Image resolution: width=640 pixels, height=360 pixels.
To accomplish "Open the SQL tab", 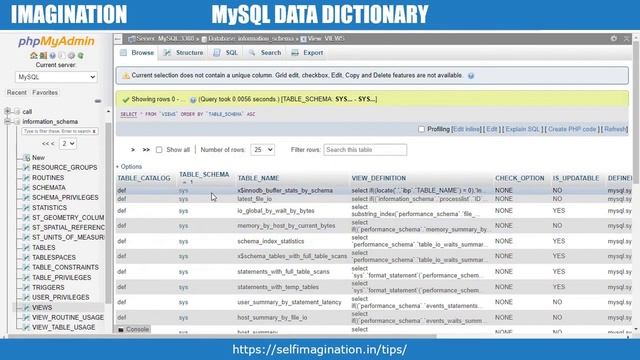I will click(x=225, y=53).
